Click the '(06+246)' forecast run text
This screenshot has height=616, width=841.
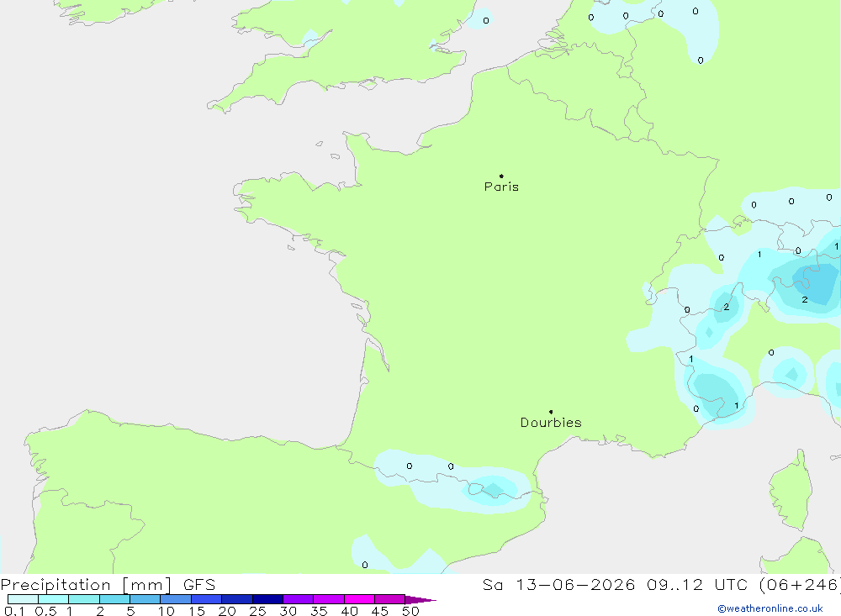tap(799, 584)
